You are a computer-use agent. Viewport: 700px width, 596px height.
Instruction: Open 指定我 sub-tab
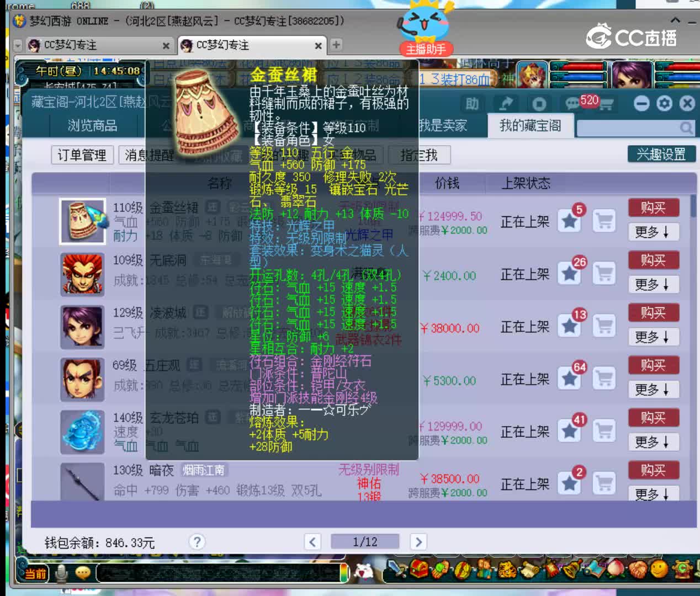pyautogui.click(x=418, y=155)
